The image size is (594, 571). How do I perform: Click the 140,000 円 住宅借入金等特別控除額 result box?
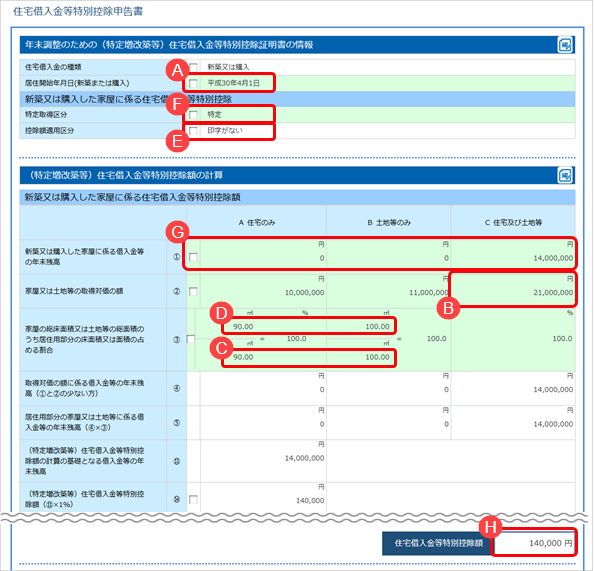534,543
